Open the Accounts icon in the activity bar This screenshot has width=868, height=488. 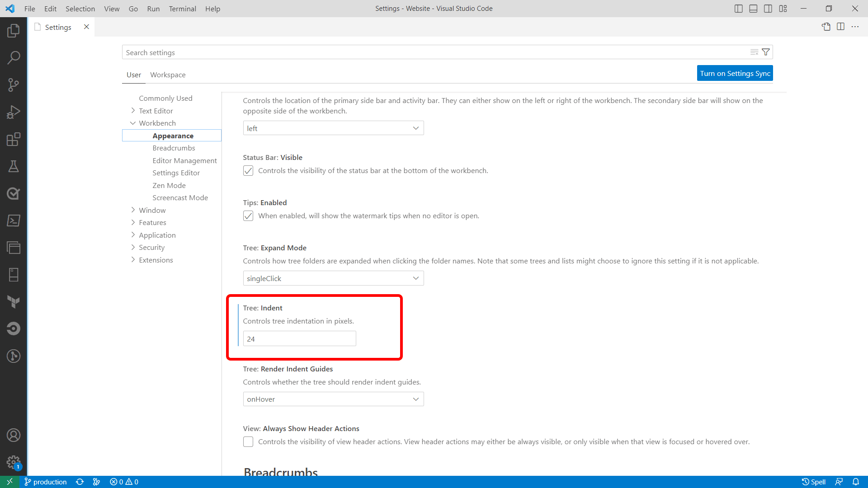coord(14,435)
